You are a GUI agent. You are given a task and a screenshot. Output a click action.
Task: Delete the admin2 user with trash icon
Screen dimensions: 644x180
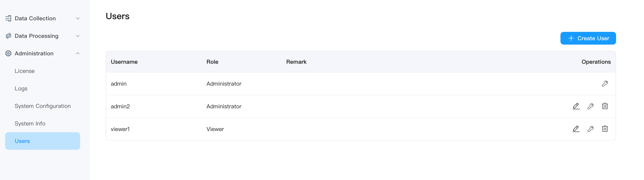point(605,106)
